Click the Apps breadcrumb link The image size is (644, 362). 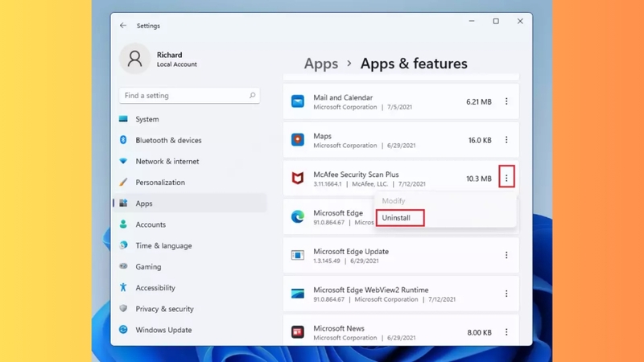coord(320,64)
